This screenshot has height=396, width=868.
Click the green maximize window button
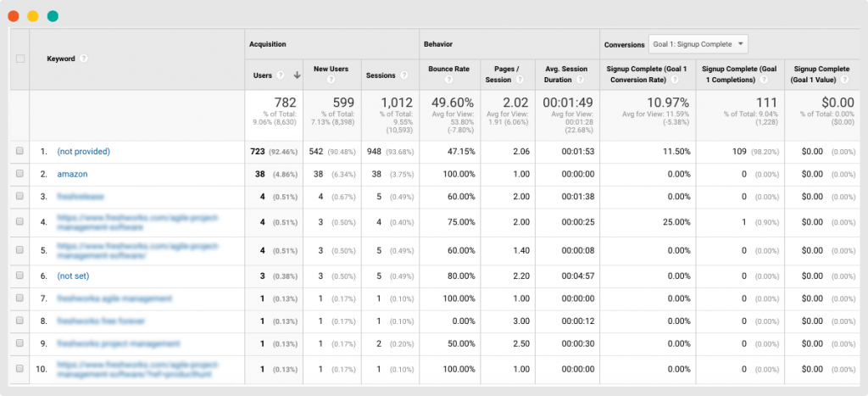[53, 15]
